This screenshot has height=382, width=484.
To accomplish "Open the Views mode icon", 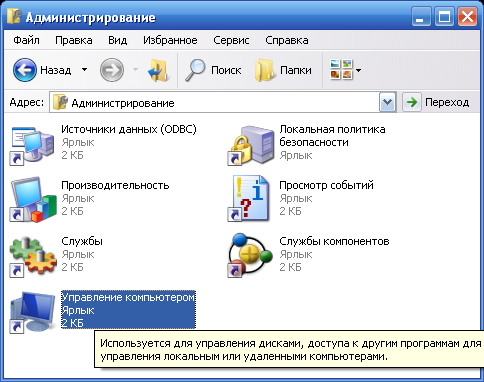I will pyautogui.click(x=341, y=69).
